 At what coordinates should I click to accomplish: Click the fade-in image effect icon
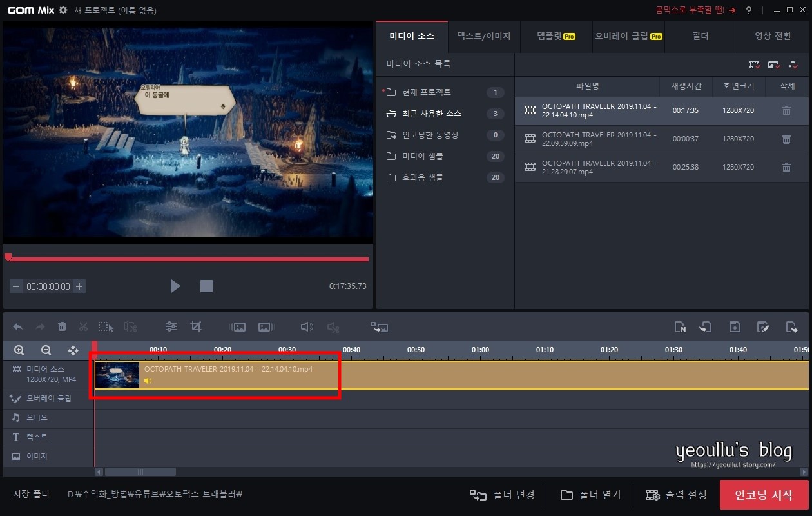(x=237, y=327)
